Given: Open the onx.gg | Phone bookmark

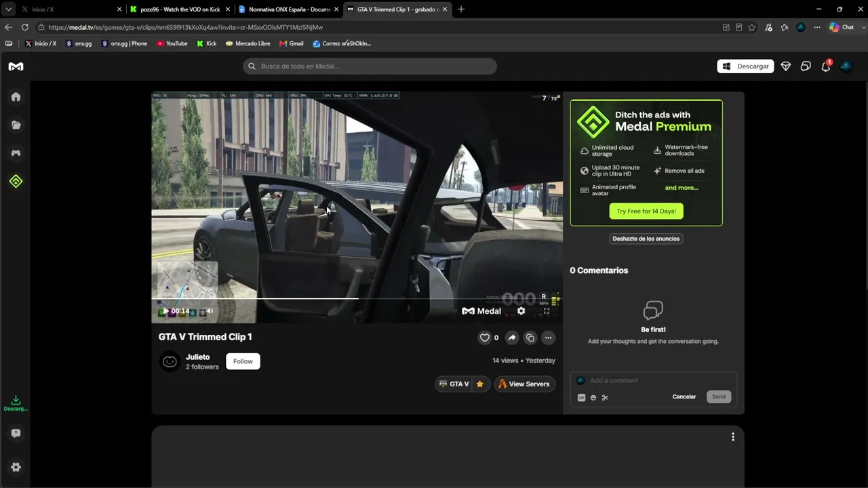Looking at the screenshot, I should point(124,43).
